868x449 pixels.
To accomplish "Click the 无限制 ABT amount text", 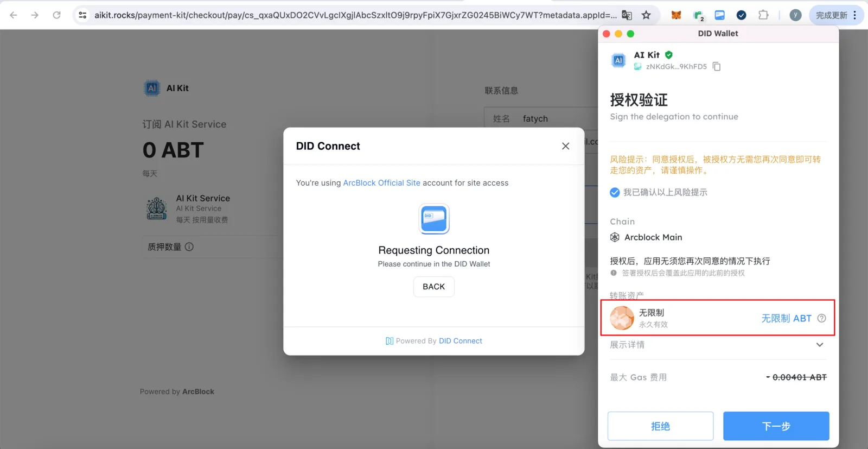I will tap(787, 319).
